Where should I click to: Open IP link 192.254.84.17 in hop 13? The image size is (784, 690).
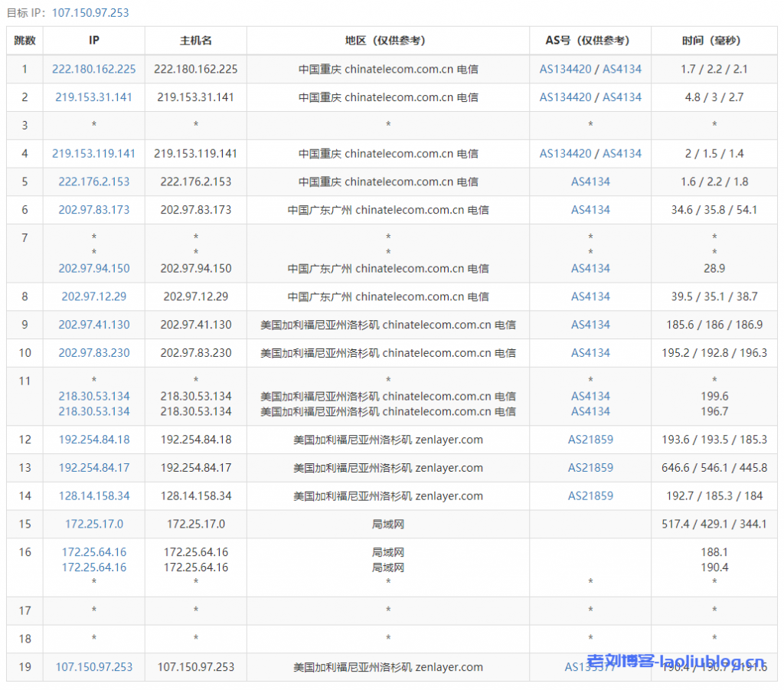click(x=94, y=468)
